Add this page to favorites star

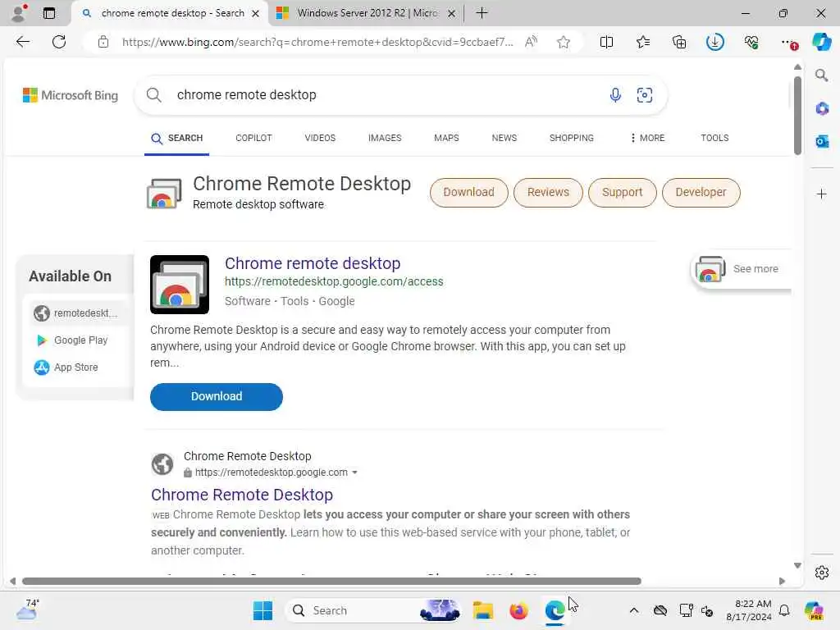click(x=563, y=42)
